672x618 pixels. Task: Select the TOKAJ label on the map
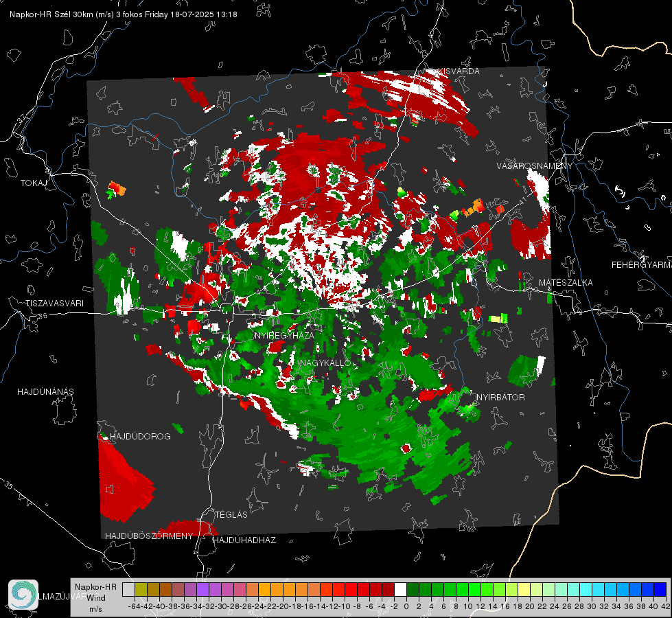coord(34,183)
